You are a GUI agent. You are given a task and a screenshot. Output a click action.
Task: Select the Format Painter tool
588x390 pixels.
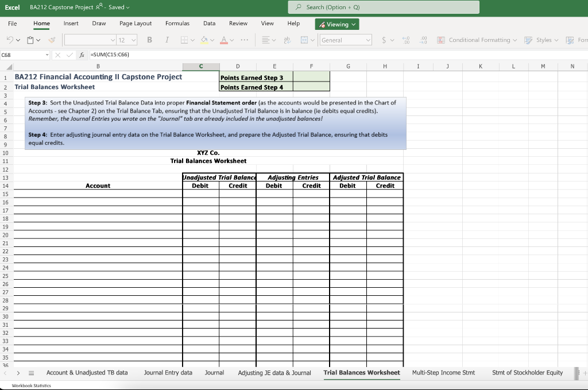(x=51, y=40)
